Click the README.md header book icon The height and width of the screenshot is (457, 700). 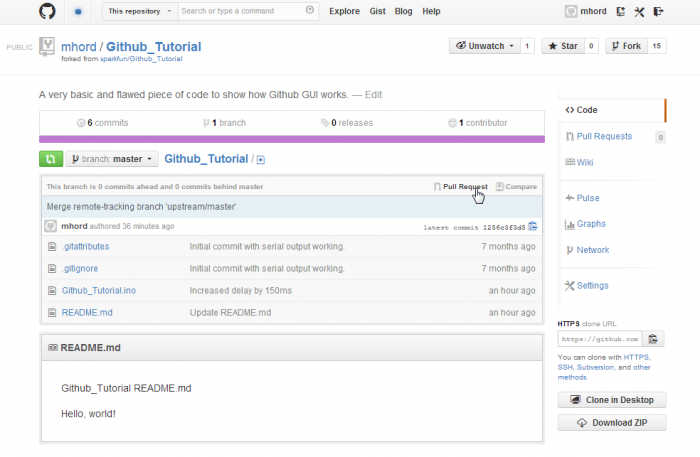(53, 347)
